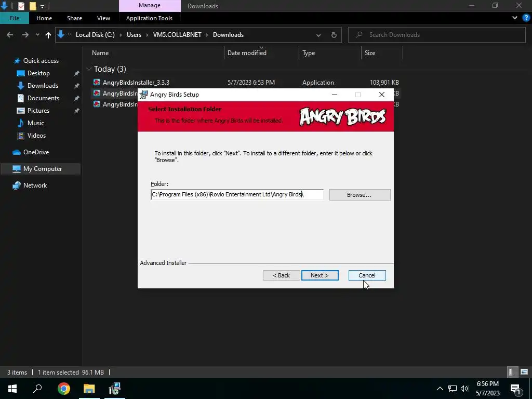The height and width of the screenshot is (399, 532).
Task: Switch to the Home ribbon tab
Action: [x=44, y=18]
